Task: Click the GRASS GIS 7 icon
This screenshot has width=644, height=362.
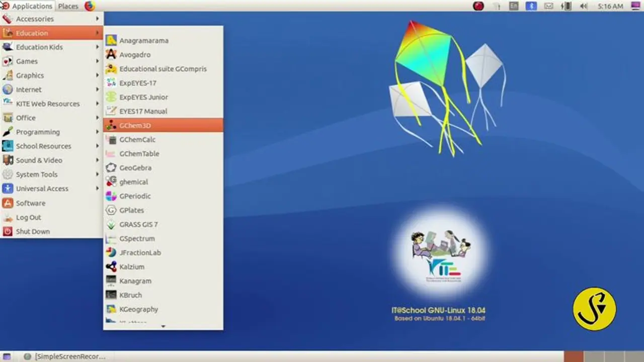Action: [111, 225]
